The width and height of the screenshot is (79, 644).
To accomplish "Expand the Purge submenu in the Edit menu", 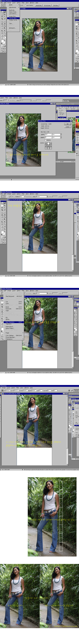I will pyautogui.click(x=14, y=333).
